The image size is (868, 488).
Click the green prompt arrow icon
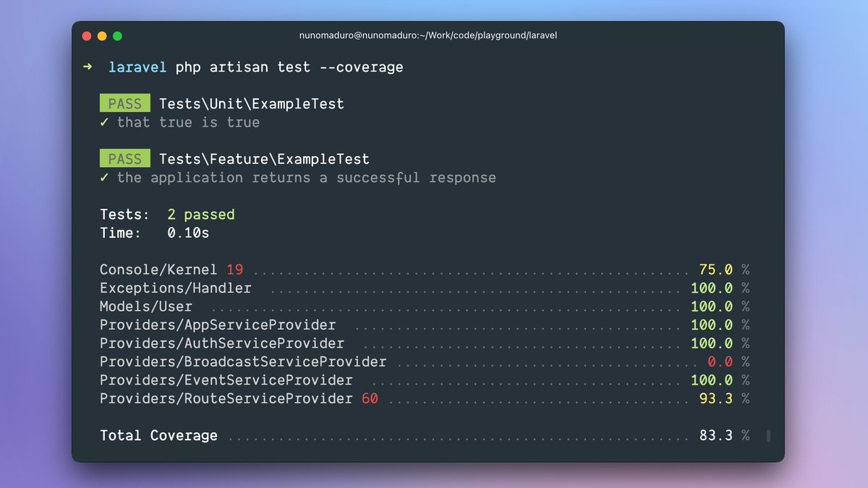[88, 67]
